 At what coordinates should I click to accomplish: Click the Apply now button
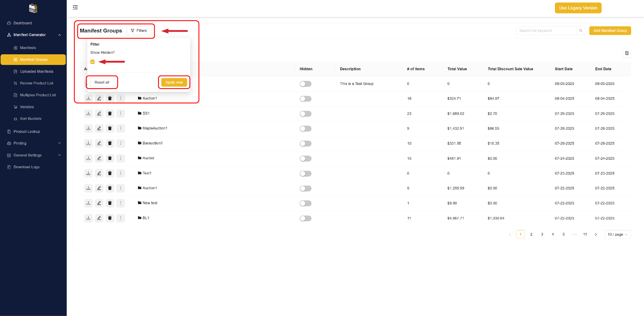pyautogui.click(x=174, y=82)
